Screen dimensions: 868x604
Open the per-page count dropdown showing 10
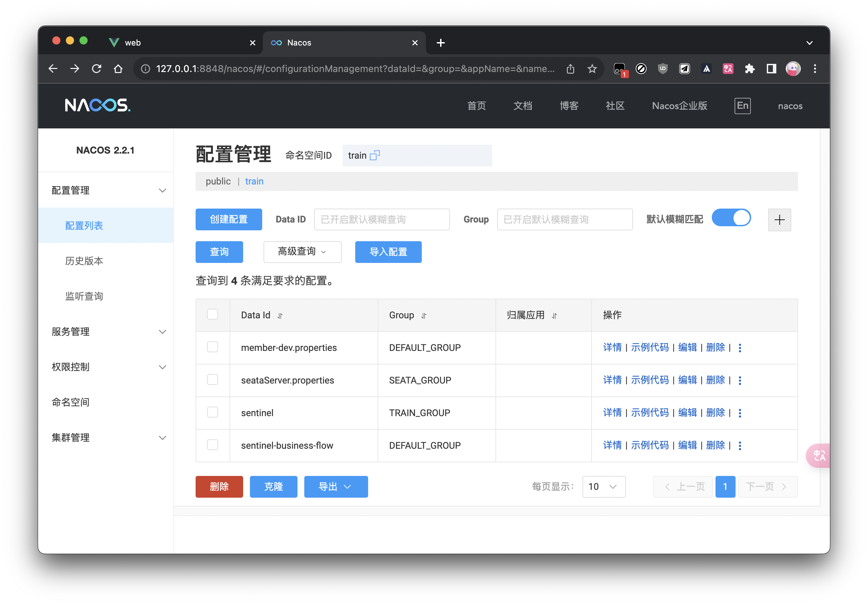coord(604,486)
